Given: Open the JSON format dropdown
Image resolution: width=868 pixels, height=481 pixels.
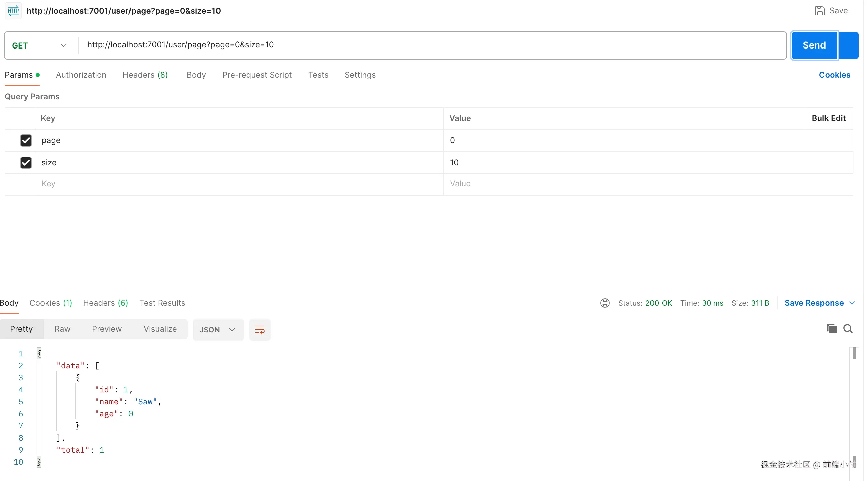Looking at the screenshot, I should (218, 329).
